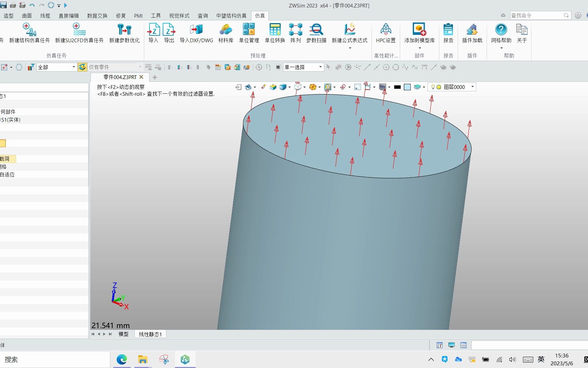
Task: Click the Import (导入) icon
Action: pyautogui.click(x=153, y=30)
